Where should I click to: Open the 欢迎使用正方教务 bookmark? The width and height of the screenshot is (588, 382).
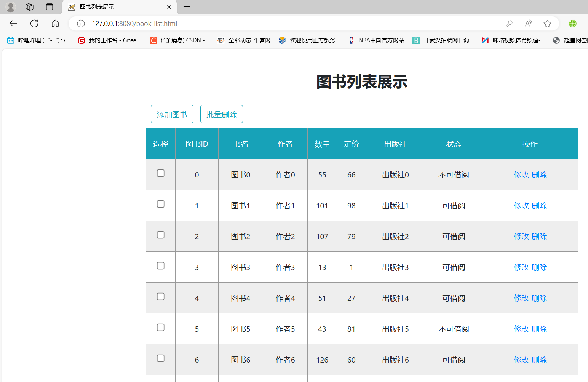309,40
